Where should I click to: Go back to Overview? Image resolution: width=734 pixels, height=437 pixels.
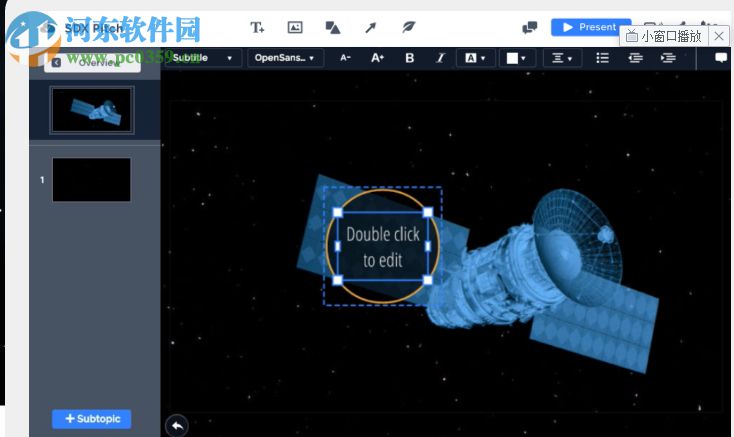(92, 62)
